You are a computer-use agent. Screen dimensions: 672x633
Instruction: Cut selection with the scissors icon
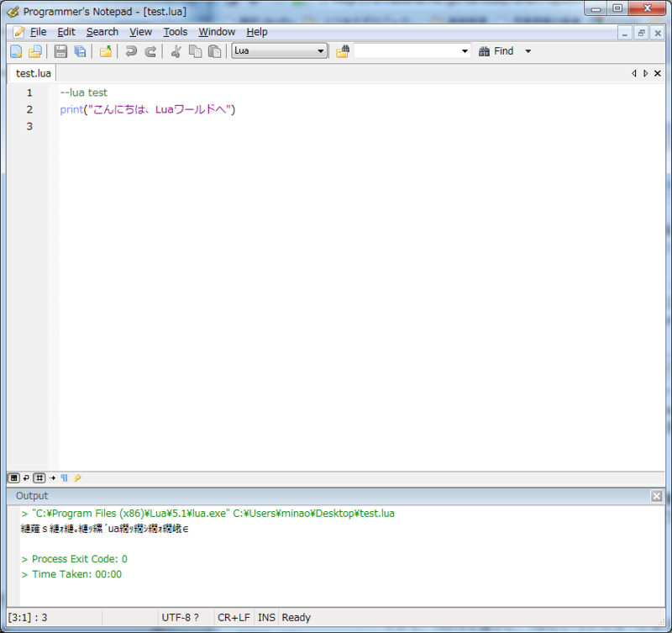[176, 51]
